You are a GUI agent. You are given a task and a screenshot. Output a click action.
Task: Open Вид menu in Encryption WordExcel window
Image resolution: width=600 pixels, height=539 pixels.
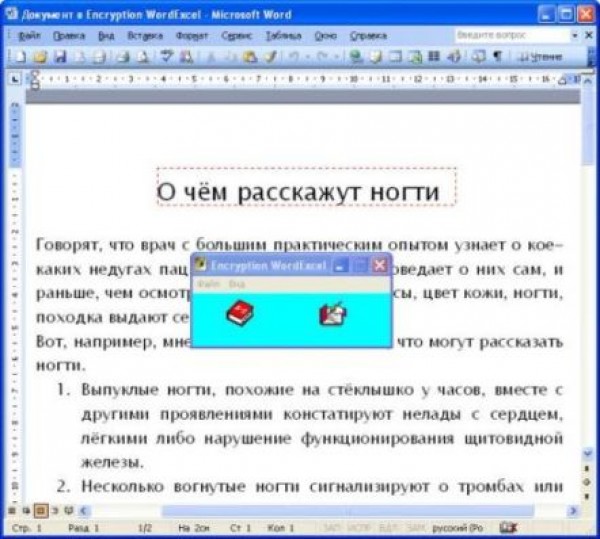tap(237, 284)
